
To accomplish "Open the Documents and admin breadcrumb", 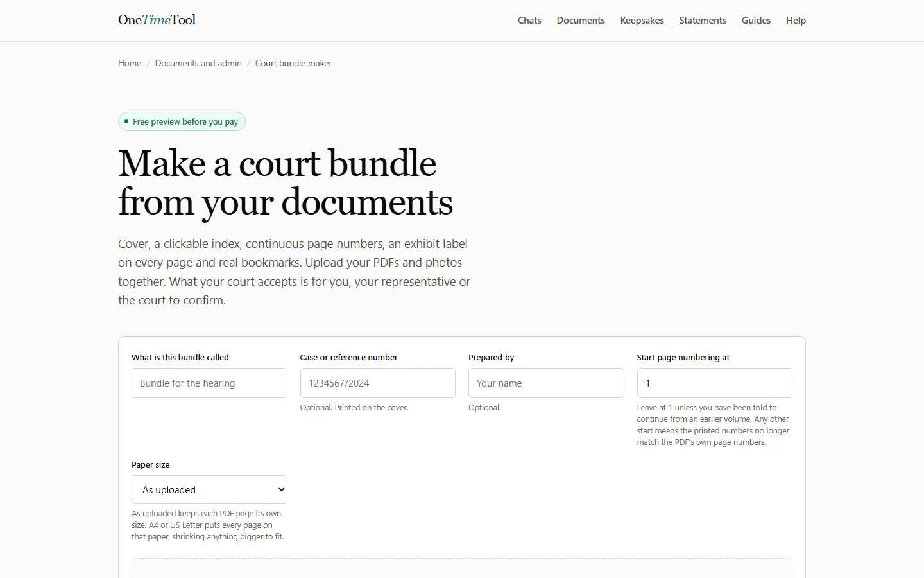I will tap(198, 63).
